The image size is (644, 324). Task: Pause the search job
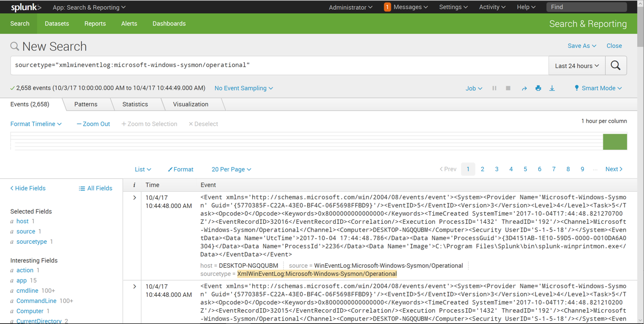pyautogui.click(x=494, y=88)
